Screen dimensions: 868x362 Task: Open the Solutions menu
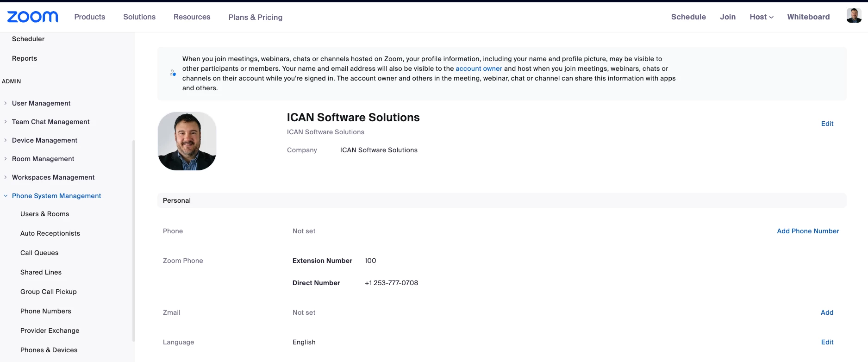point(139,17)
